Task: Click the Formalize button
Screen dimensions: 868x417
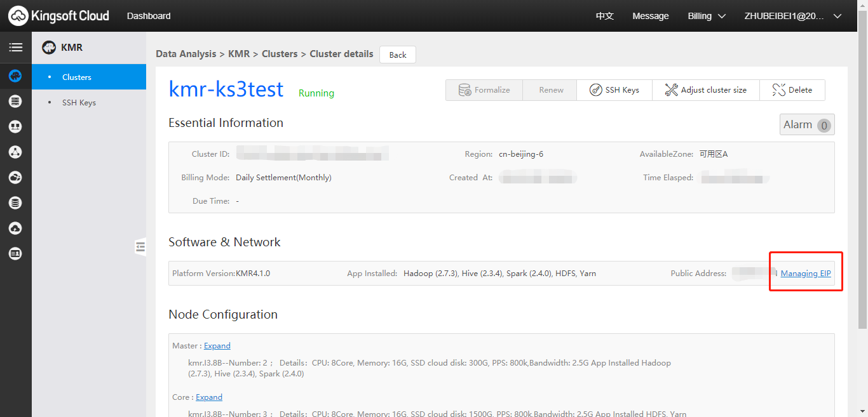Action: click(x=484, y=90)
